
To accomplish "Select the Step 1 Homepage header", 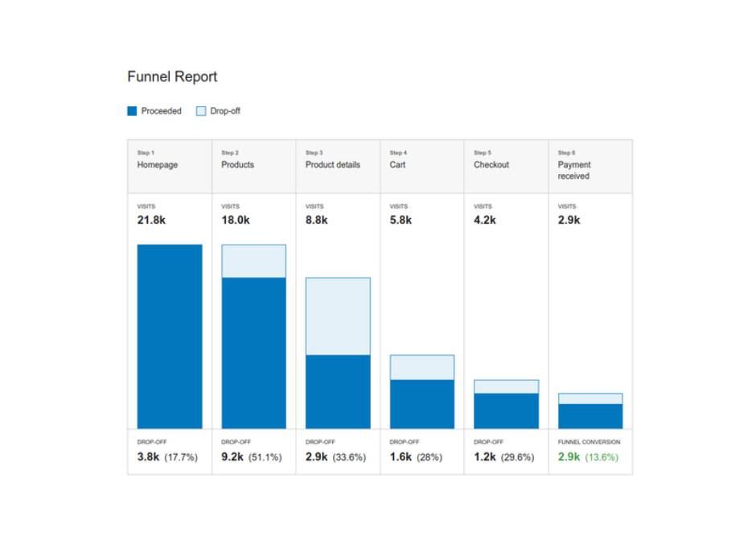I will click(x=170, y=167).
